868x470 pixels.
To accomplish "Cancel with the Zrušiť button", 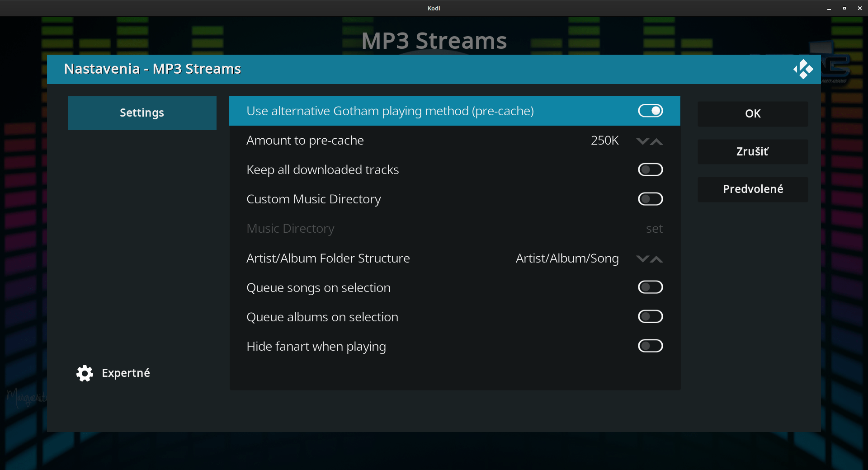I will coord(753,151).
